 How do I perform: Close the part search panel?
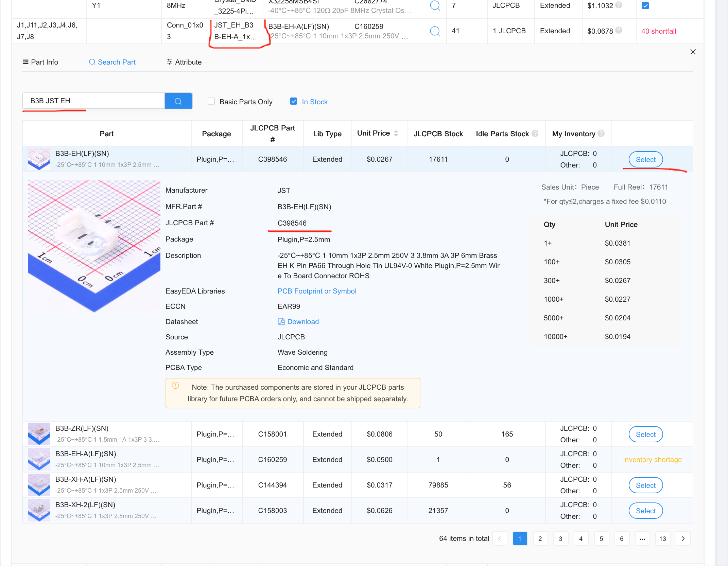(x=693, y=52)
